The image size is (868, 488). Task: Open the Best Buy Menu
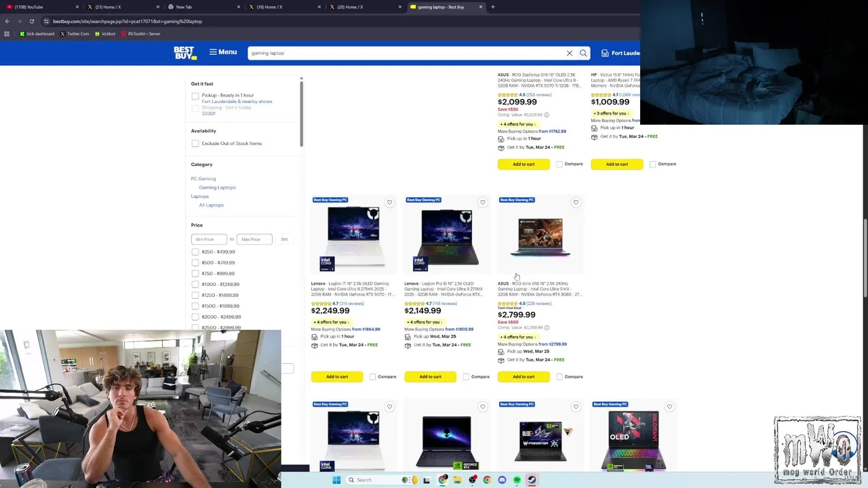coord(223,52)
